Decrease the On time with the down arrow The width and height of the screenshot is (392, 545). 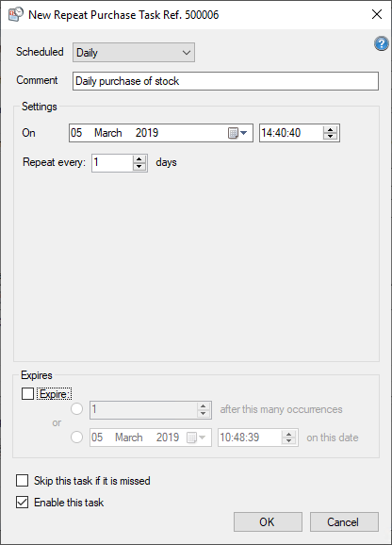click(x=330, y=136)
